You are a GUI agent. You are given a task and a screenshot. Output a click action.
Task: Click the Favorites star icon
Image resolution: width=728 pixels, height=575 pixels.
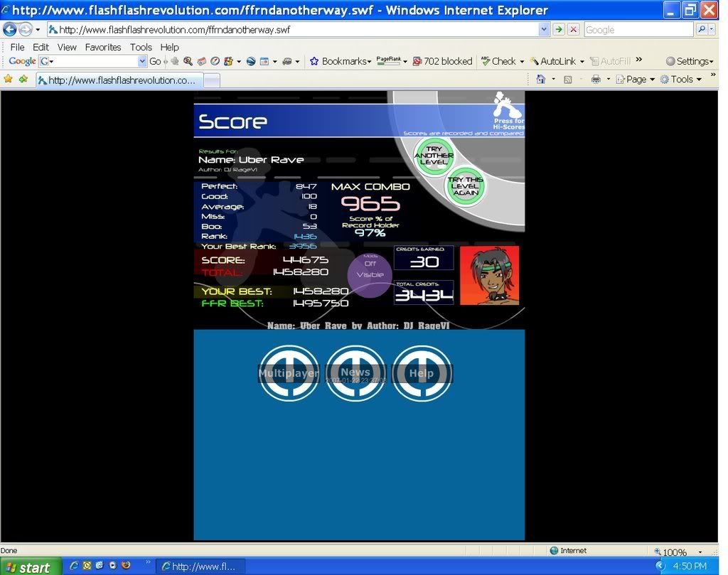coord(9,79)
